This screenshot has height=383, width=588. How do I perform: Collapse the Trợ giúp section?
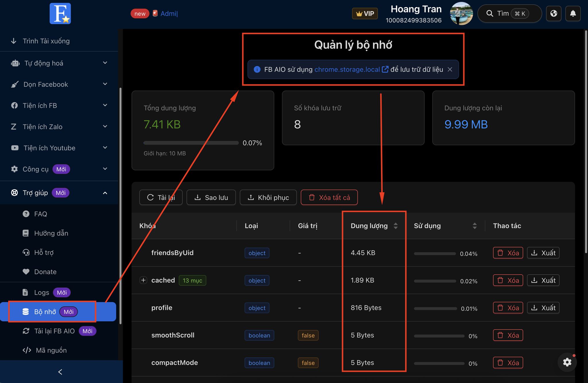click(59, 193)
